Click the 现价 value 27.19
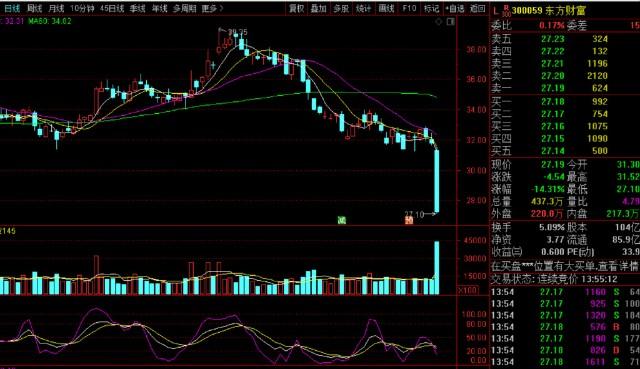The image size is (640, 369). coord(553,164)
